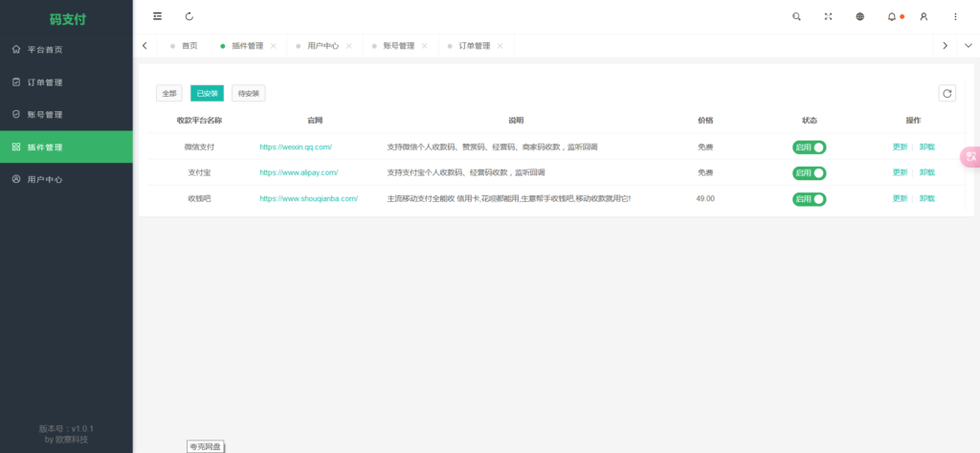
Task: Switch to the 账号管理 tab
Action: tap(399, 46)
